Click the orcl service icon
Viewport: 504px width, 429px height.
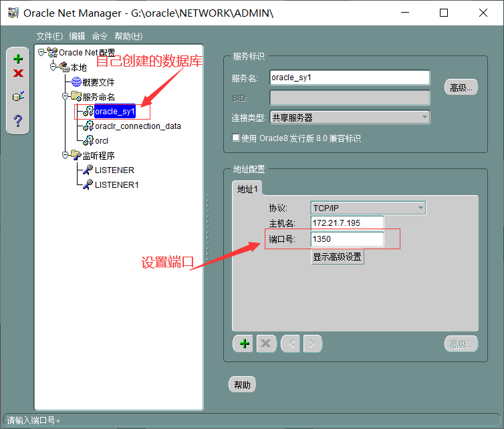point(88,140)
